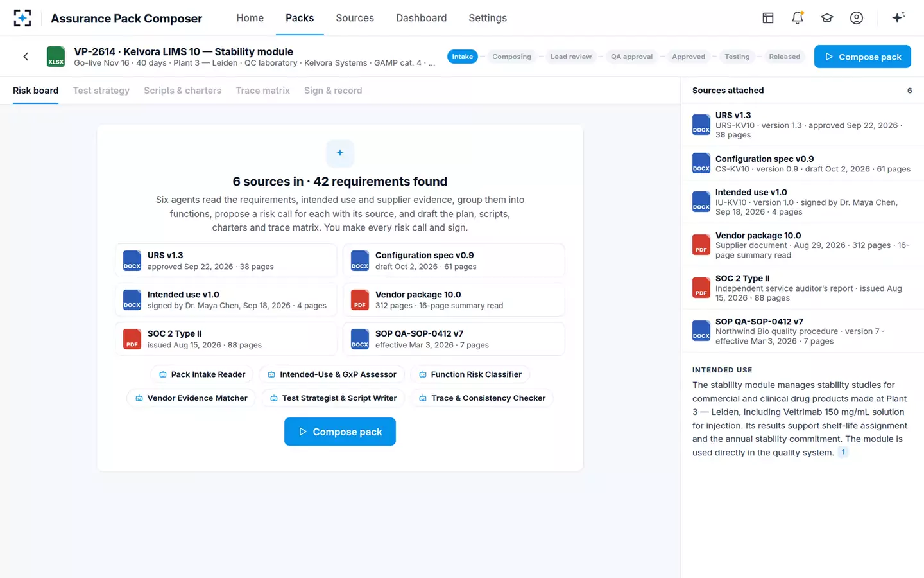Switch to the Test strategy tab
The width and height of the screenshot is (924, 578).
(101, 91)
